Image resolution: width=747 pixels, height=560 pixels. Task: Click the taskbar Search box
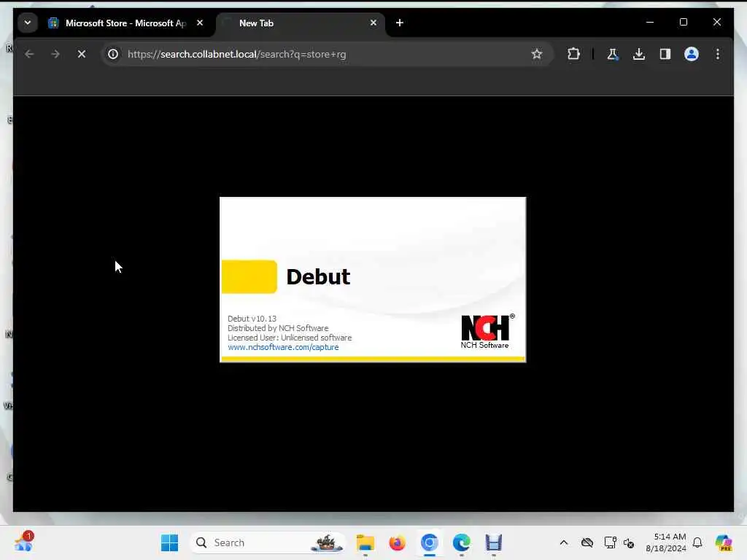[x=268, y=542]
